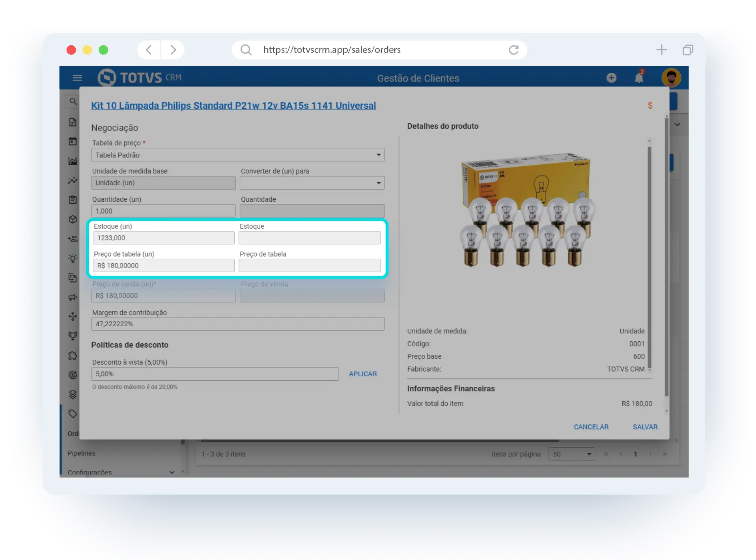Screen dimensions: 756x560
Task: Click the Políticas de desconto heading
Action: pos(130,345)
